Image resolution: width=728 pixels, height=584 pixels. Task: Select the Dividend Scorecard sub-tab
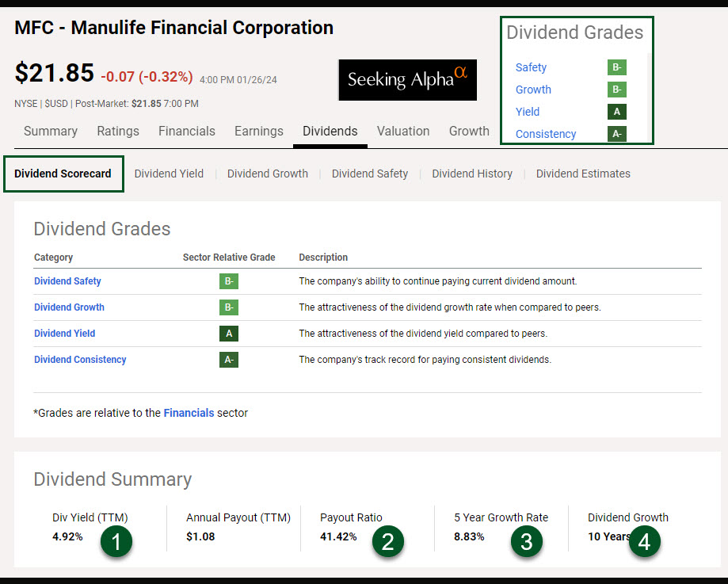click(63, 174)
